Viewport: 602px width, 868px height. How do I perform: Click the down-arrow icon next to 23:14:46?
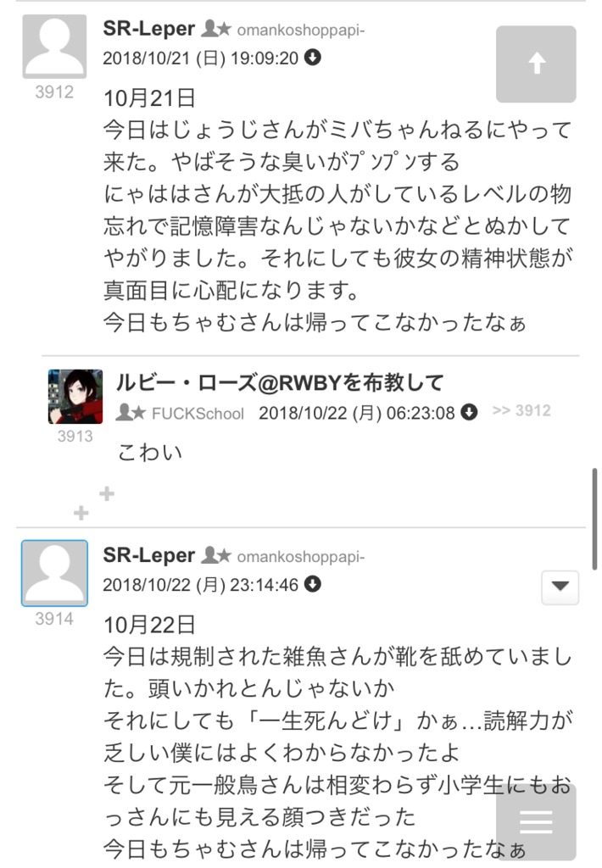coord(313,584)
